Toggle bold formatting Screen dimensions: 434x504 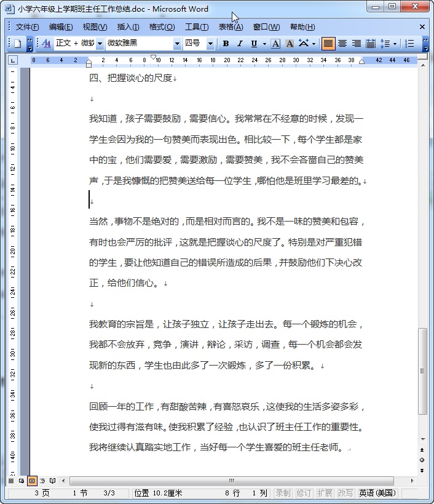point(226,44)
